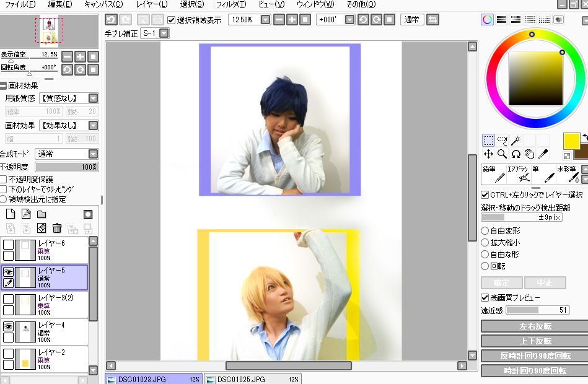
Task: Open the +000° rotation angle dropdown
Action: click(x=349, y=19)
